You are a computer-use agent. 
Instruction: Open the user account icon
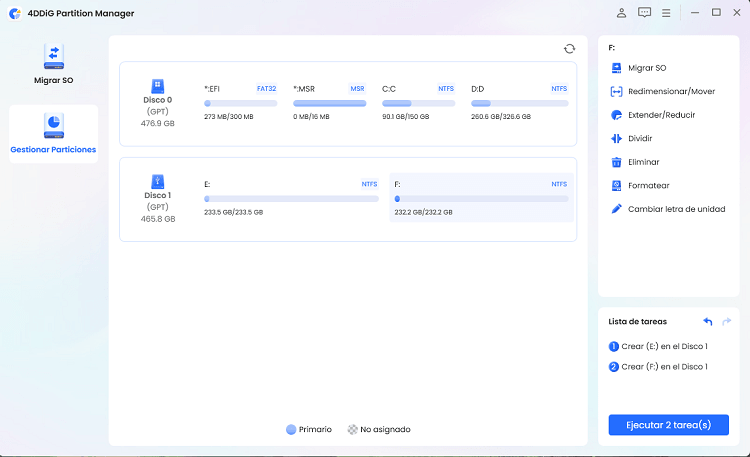click(621, 13)
